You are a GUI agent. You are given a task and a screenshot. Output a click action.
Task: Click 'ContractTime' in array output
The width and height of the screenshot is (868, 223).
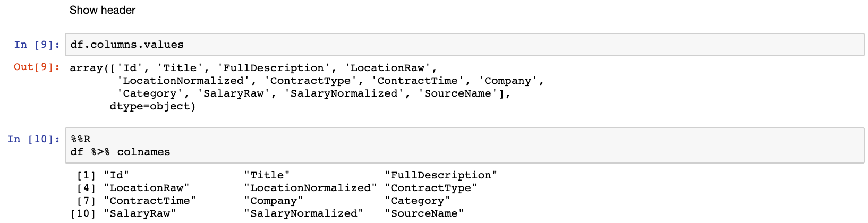tap(418, 81)
